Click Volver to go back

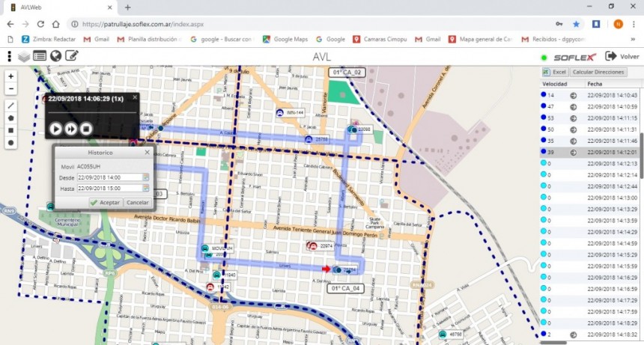click(x=622, y=56)
